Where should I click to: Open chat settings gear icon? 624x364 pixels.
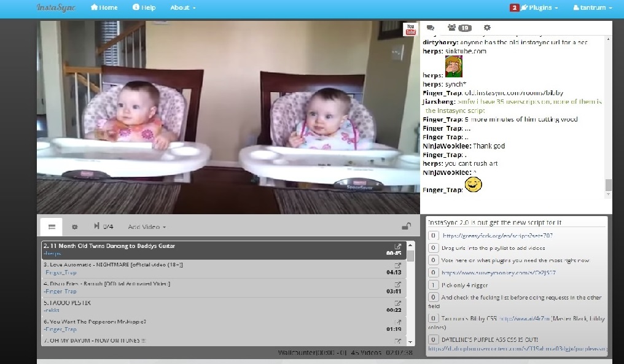(487, 28)
